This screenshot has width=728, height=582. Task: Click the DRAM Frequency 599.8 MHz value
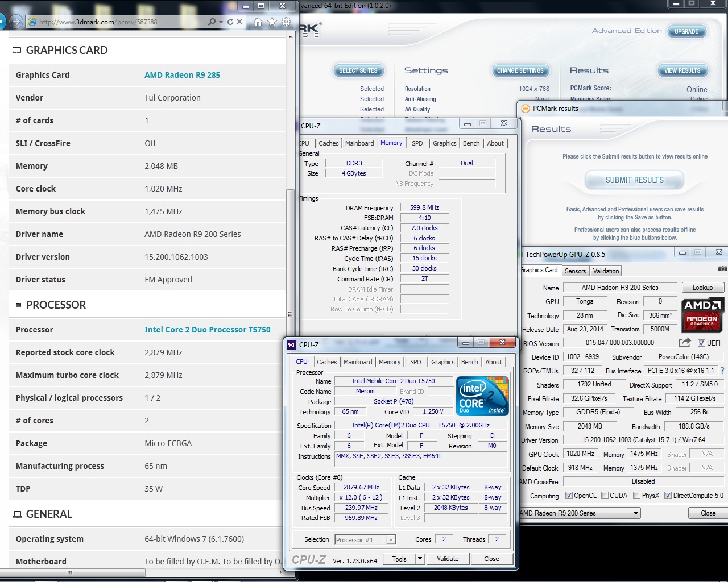pos(424,207)
